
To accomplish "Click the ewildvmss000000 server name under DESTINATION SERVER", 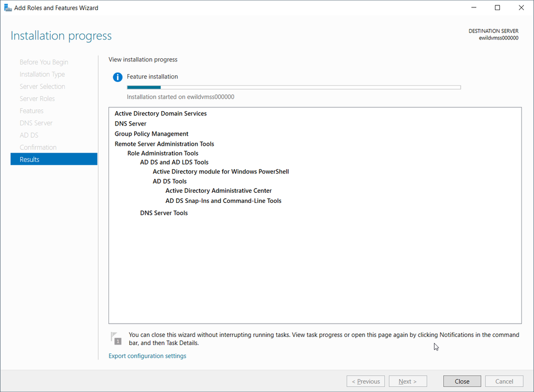I will pos(499,38).
